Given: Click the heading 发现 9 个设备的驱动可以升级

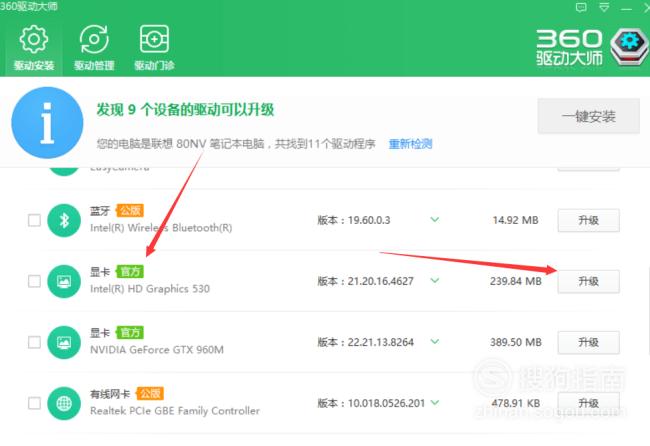Looking at the screenshot, I should [185, 110].
